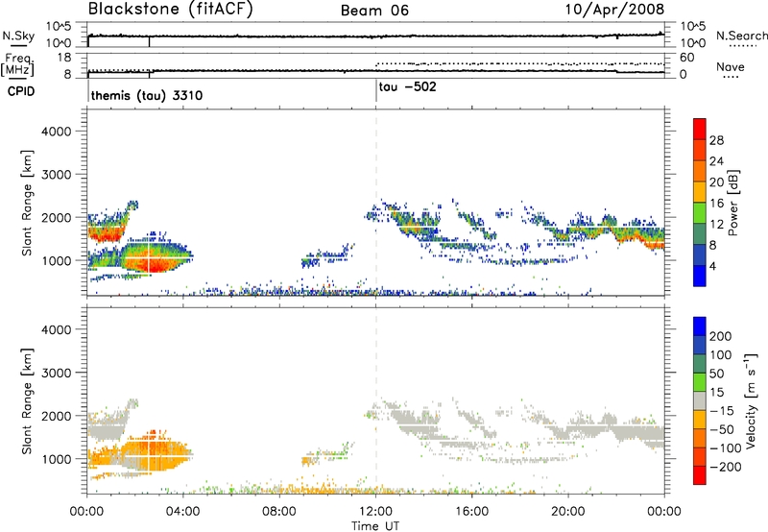The width and height of the screenshot is (768, 532).
Task: Click the dashed 12:00 CPID change marker in power panel
Action: [x=376, y=203]
